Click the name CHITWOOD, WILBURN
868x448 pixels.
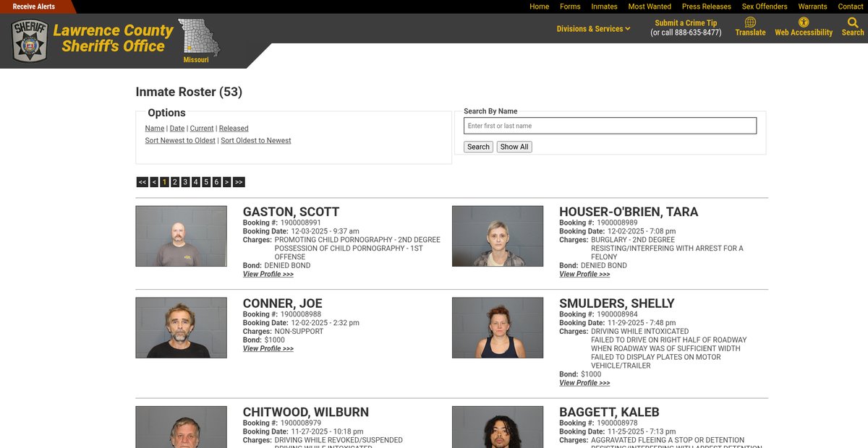point(306,413)
